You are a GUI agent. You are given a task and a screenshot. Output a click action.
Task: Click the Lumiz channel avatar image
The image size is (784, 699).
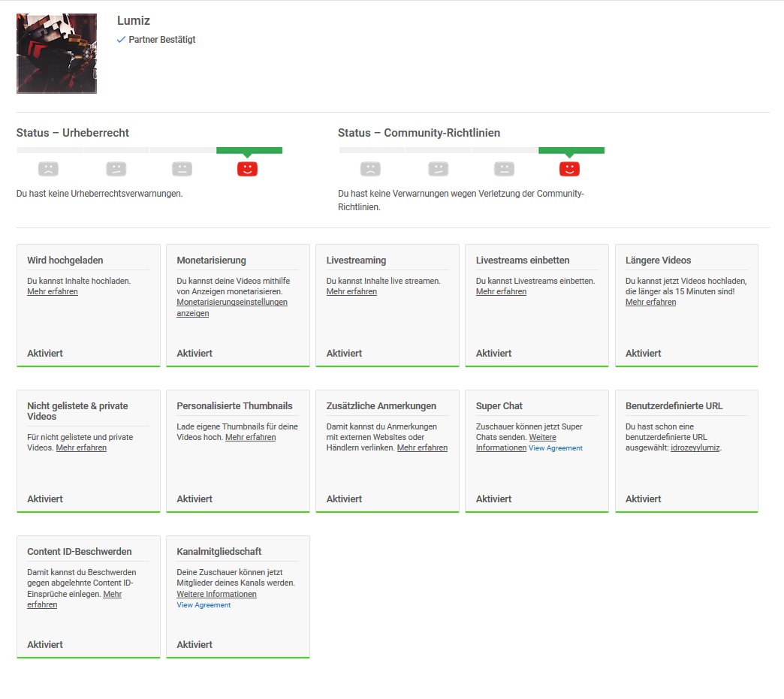point(56,53)
